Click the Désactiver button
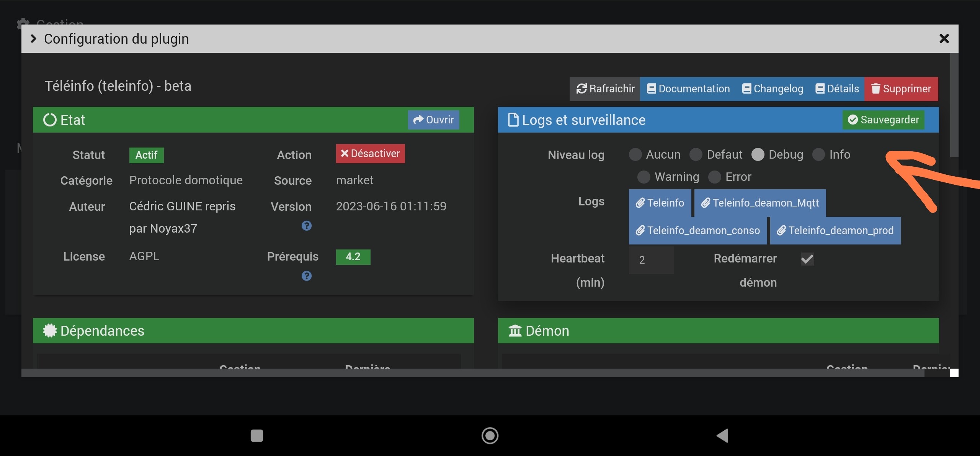 pos(370,154)
